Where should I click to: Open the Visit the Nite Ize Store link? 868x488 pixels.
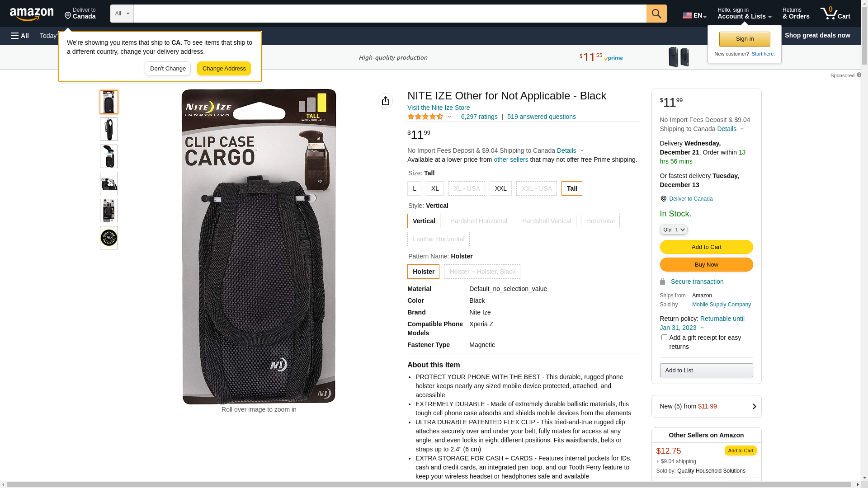pos(438,108)
